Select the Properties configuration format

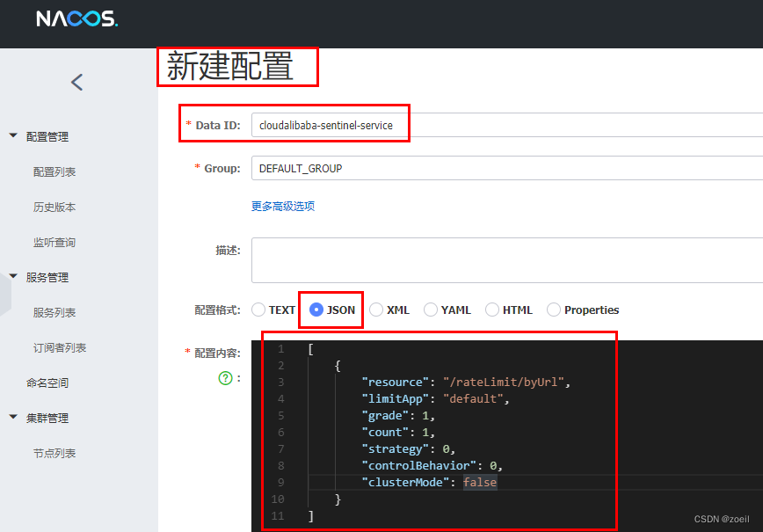553,310
